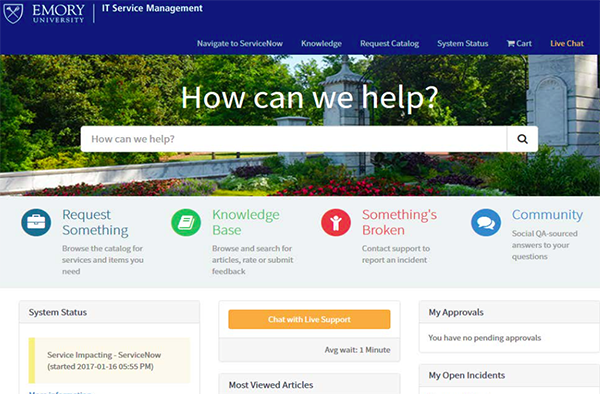600x394 pixels.
Task: Click the Emory University shield logo
Action: (x=13, y=13)
